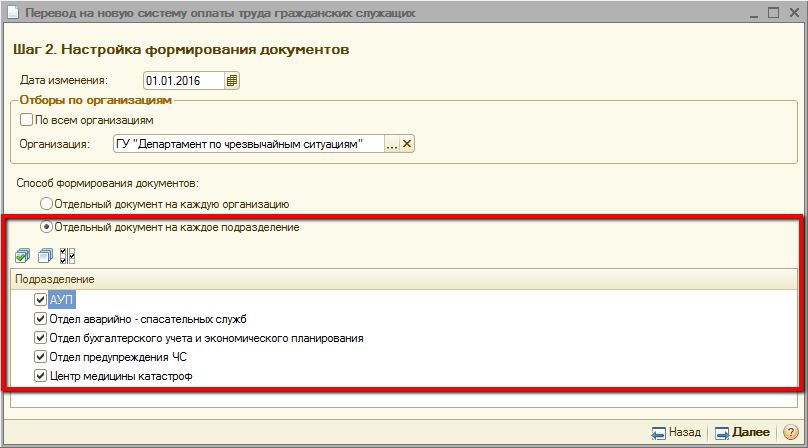
Task: Click inside the Дата изменения date field
Action: pyautogui.click(x=183, y=80)
